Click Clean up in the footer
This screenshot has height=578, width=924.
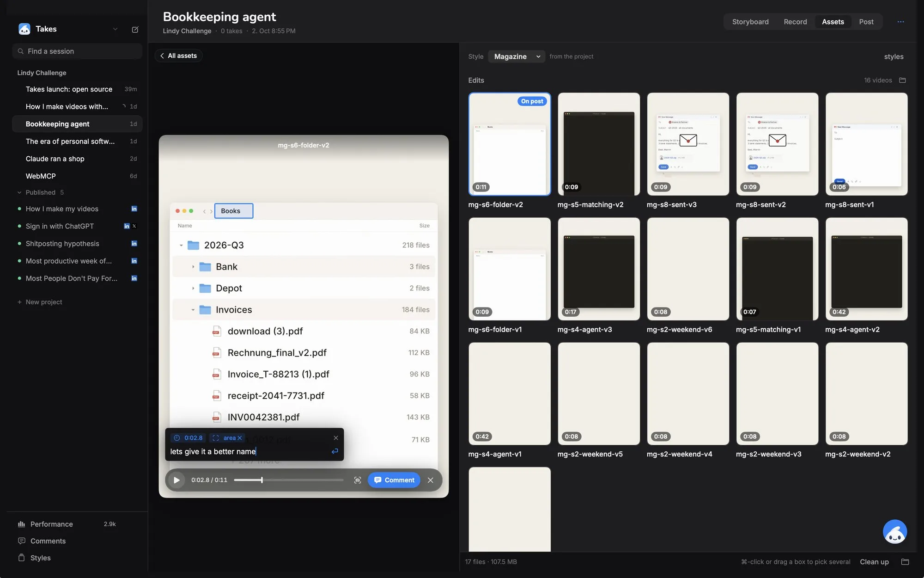coord(874,562)
